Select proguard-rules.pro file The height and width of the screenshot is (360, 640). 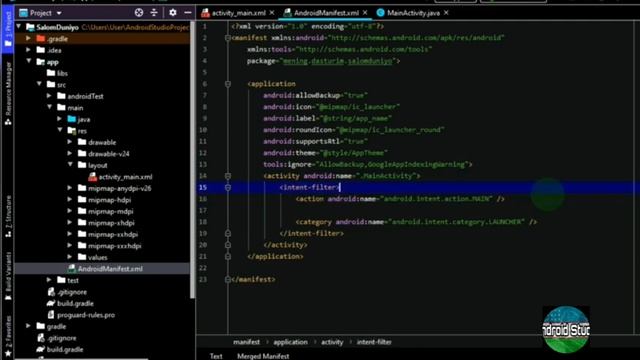(x=81, y=315)
